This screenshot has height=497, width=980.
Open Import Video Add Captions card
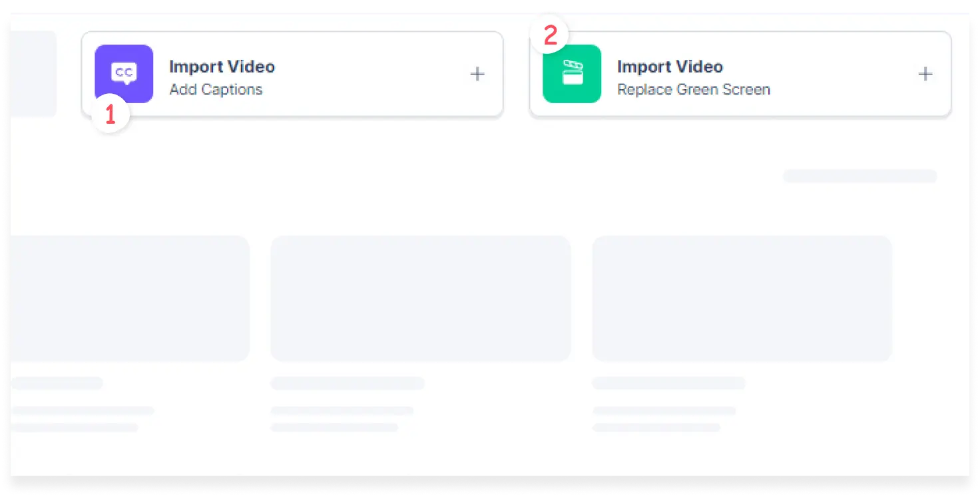click(x=292, y=74)
